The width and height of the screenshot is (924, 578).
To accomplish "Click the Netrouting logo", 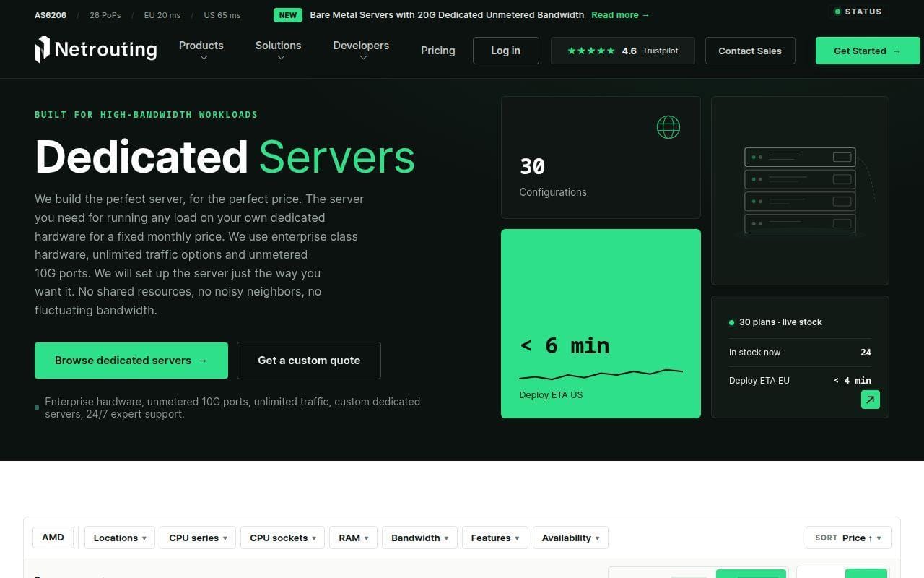I will pyautogui.click(x=96, y=50).
